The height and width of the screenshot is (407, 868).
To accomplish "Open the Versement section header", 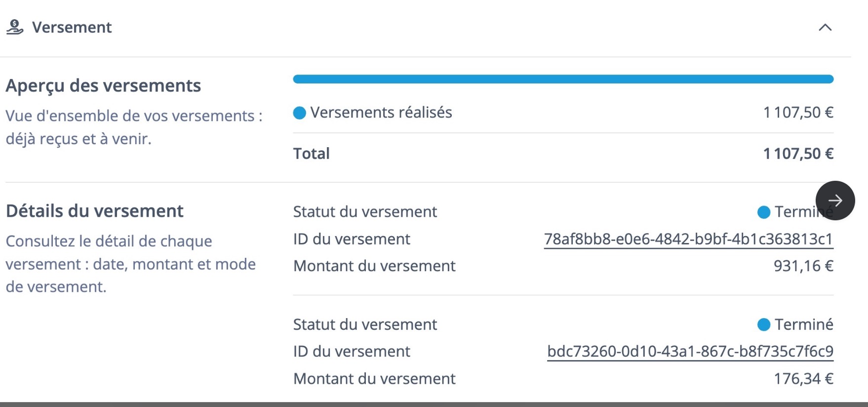I will (x=72, y=27).
